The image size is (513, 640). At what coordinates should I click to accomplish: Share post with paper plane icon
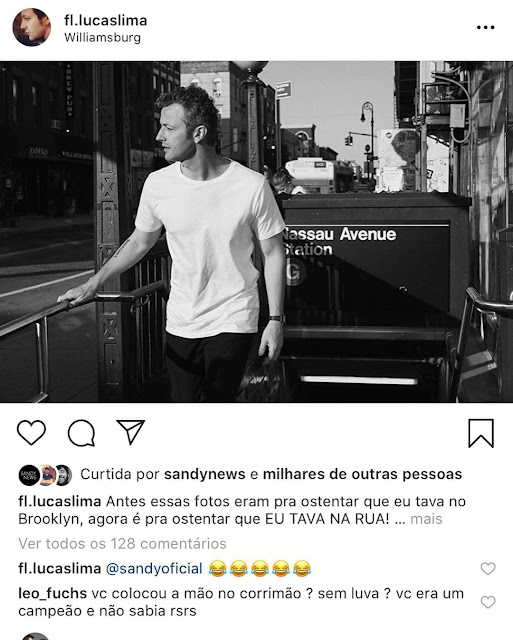coord(131,432)
